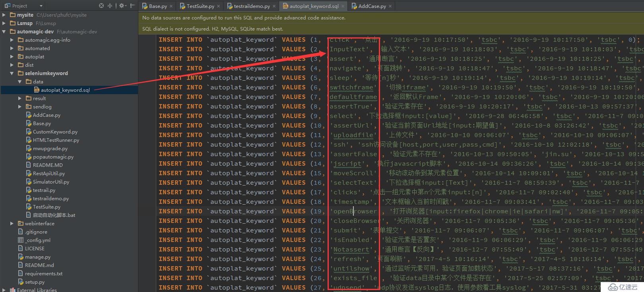Screen dimensions: 644x292
Task: Switch to the TestSuite.py tab
Action: tap(200, 6)
